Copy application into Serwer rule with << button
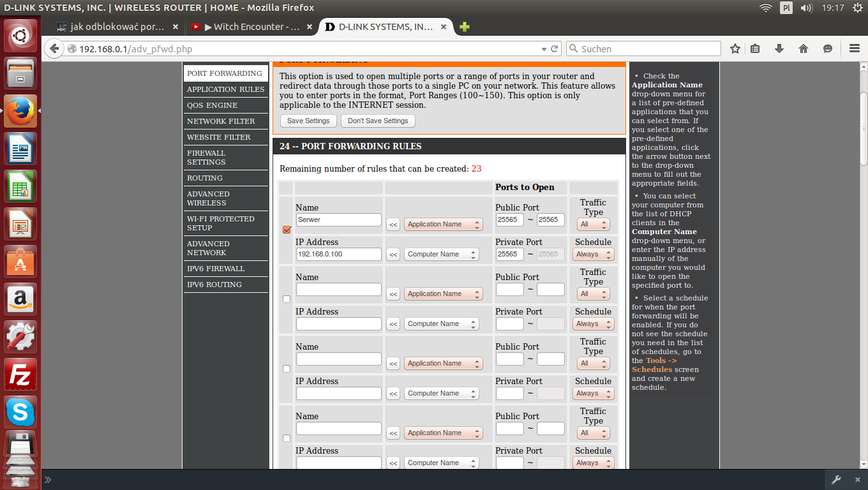Screen dimensions: 868x490 [393, 225]
